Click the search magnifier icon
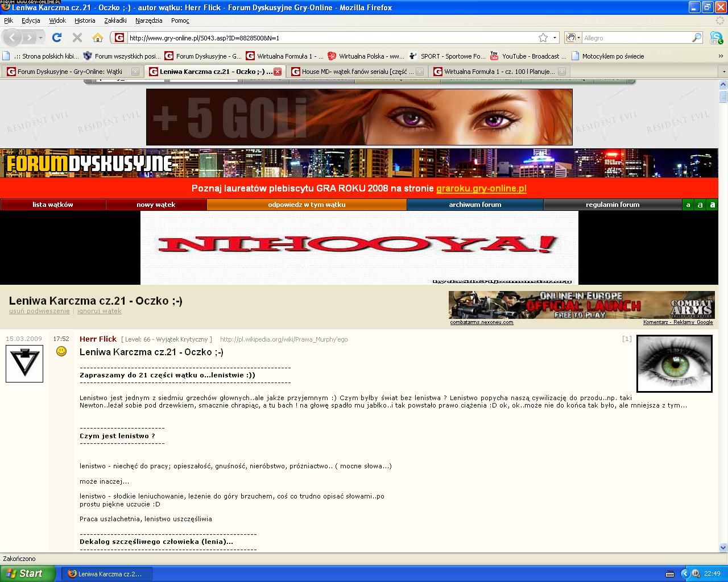728x582 pixels. pos(697,38)
